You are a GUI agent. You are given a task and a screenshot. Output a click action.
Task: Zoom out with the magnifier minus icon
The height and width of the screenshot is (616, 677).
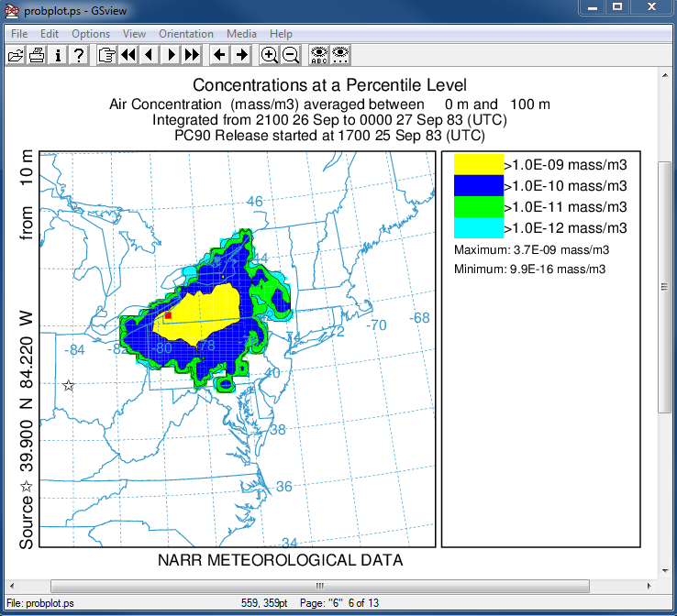(x=291, y=55)
